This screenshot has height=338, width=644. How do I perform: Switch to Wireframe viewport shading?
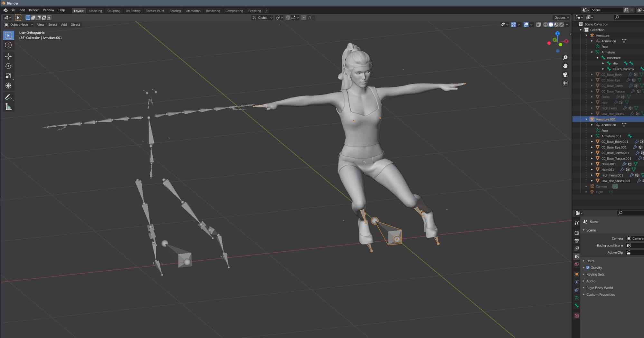click(x=545, y=24)
